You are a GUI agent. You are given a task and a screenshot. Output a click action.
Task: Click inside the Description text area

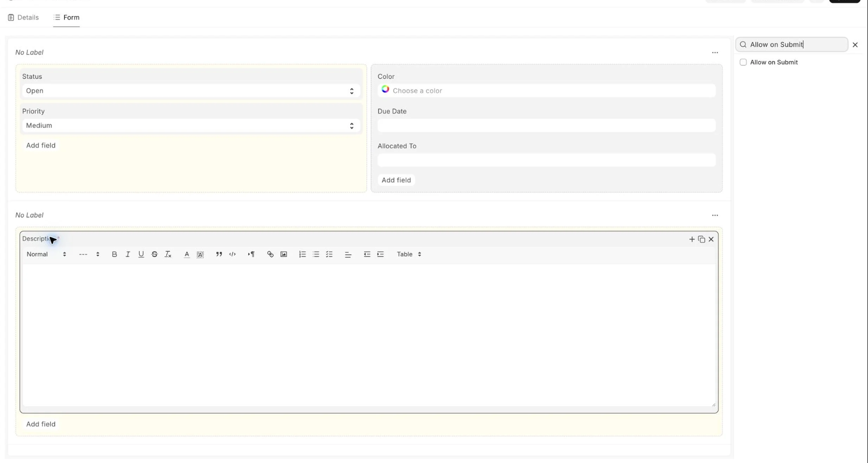(x=369, y=335)
